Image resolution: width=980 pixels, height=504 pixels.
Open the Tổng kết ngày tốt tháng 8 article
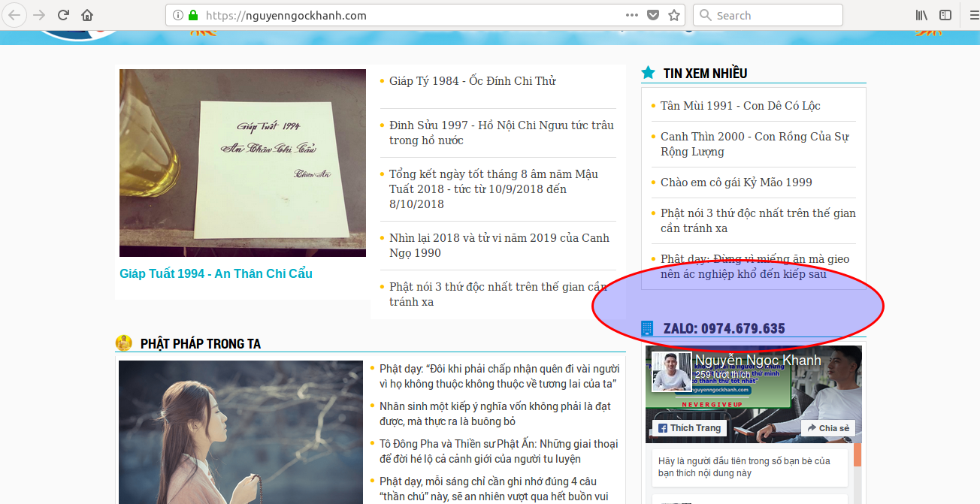pos(494,189)
